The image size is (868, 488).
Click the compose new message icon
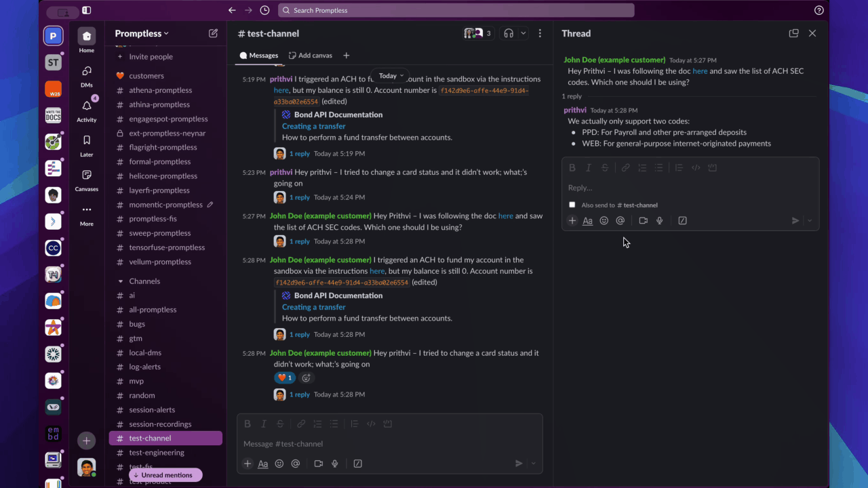click(x=213, y=33)
